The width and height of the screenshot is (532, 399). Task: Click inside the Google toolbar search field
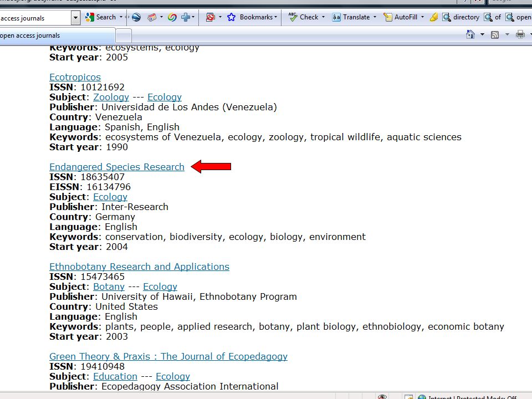(x=35, y=18)
